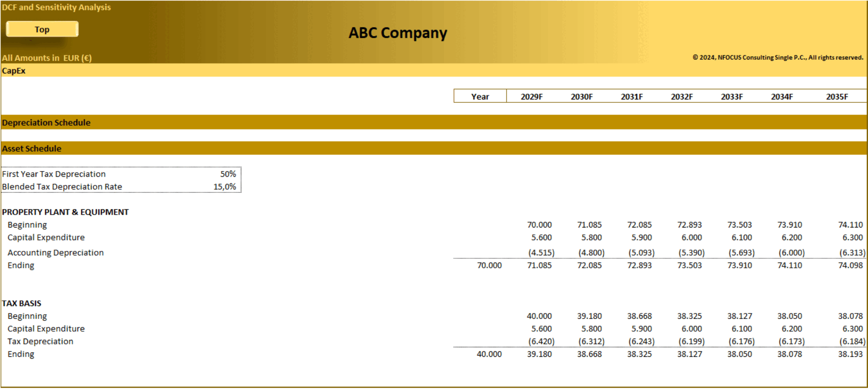This screenshot has height=392, width=868.
Task: Select Accounting Depreciation (5.390) cell
Action: (691, 253)
